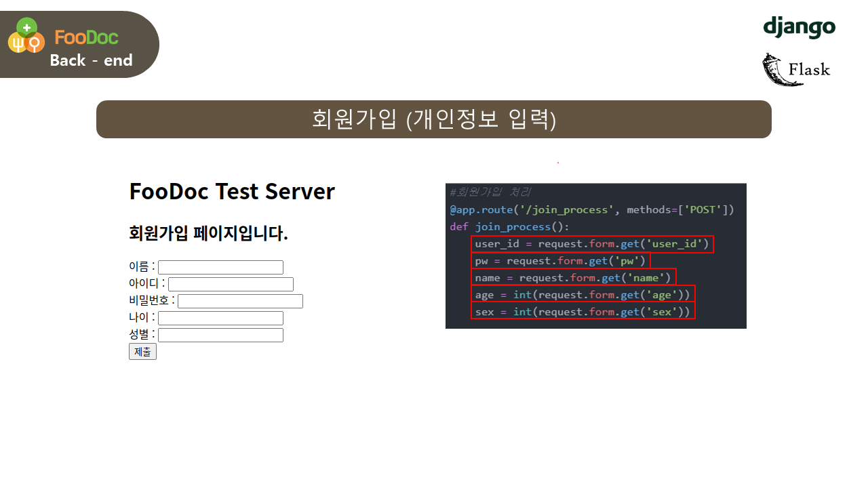Click the '비밀번호 :' form label
The image size is (868, 488).
pos(152,300)
